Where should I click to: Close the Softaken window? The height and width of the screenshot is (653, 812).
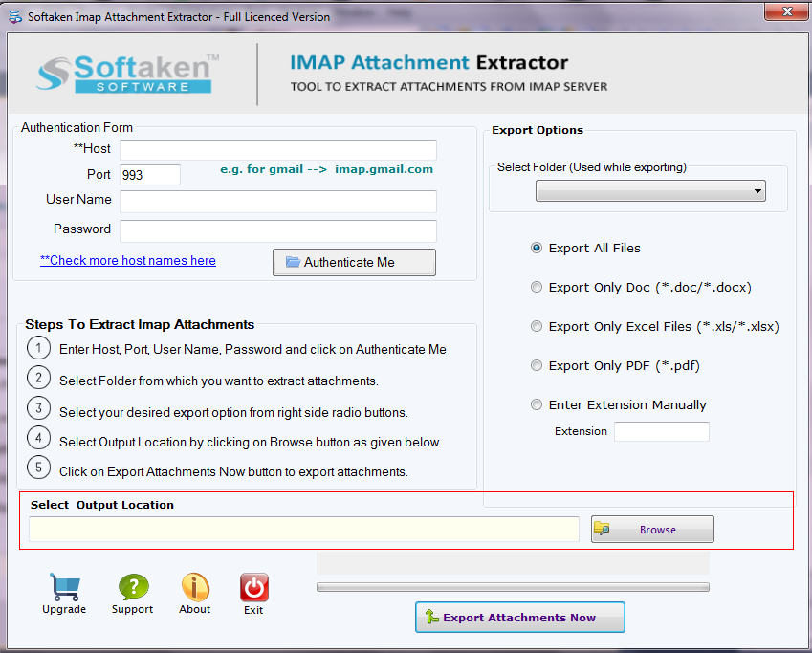point(787,11)
